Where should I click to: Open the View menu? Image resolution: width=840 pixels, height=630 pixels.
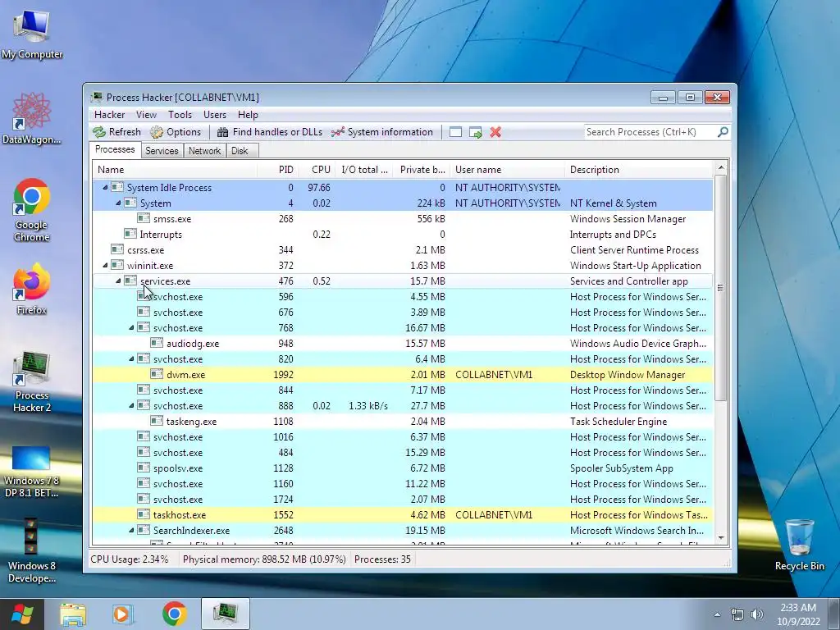(x=146, y=115)
